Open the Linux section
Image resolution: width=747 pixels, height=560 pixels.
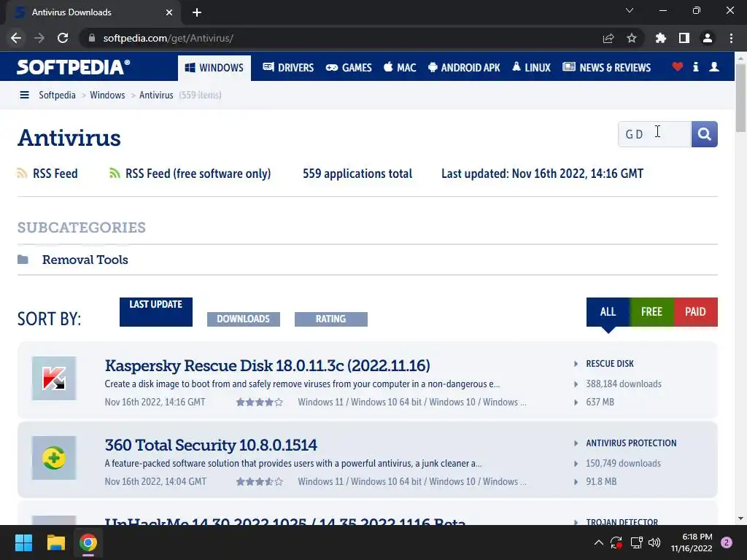(x=531, y=68)
